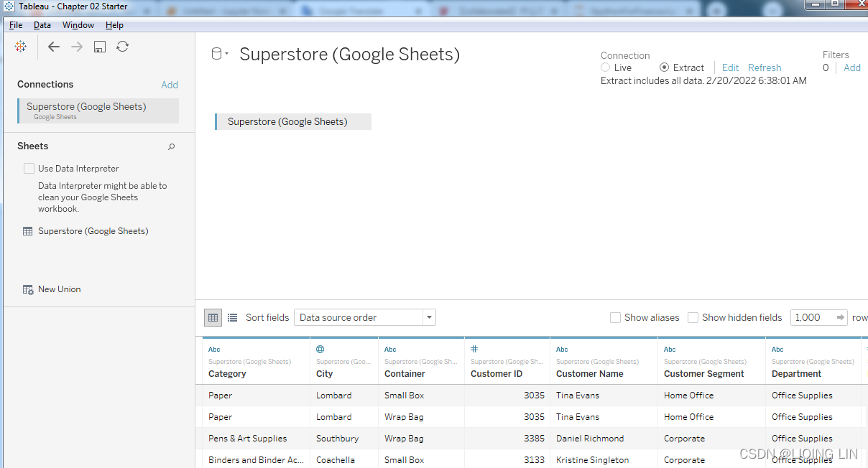Click globe geographic icon on City column
The image size is (868, 468).
tap(320, 350)
